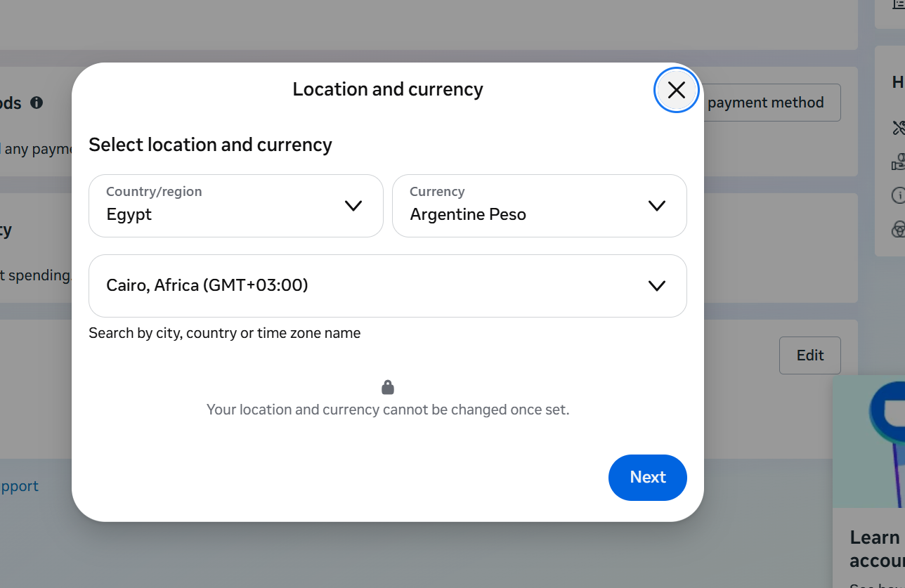The image size is (905, 588).
Task: Click the chevron arrow in time zone field
Action: tap(656, 286)
